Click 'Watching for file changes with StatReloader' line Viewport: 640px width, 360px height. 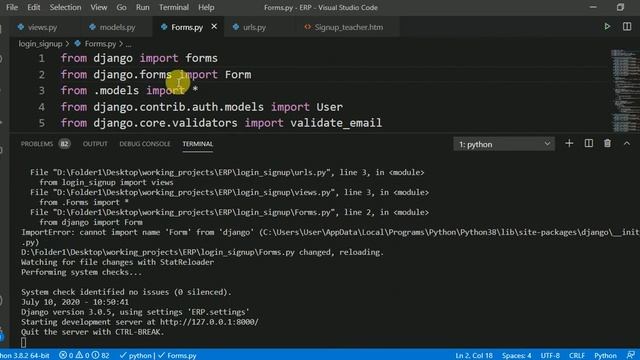click(118, 262)
